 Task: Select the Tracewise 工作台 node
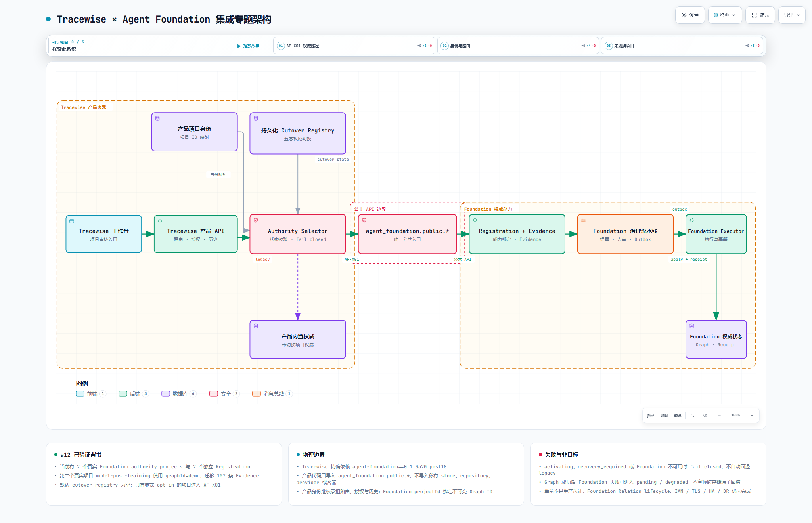104,234
